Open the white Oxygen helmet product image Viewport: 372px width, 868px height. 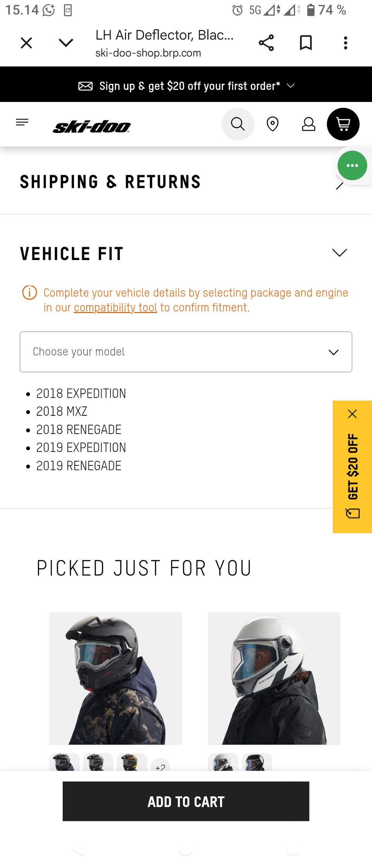(x=274, y=679)
